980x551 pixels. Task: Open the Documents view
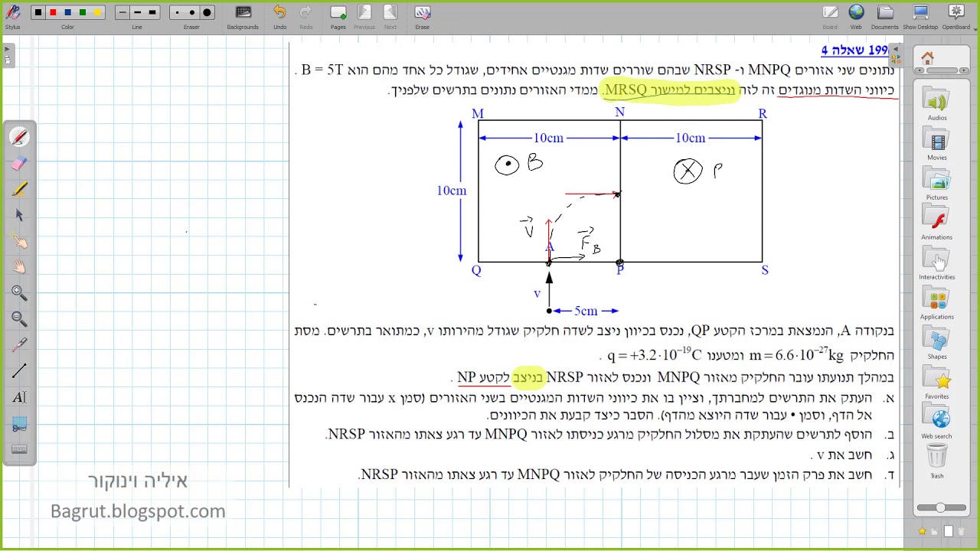click(885, 16)
